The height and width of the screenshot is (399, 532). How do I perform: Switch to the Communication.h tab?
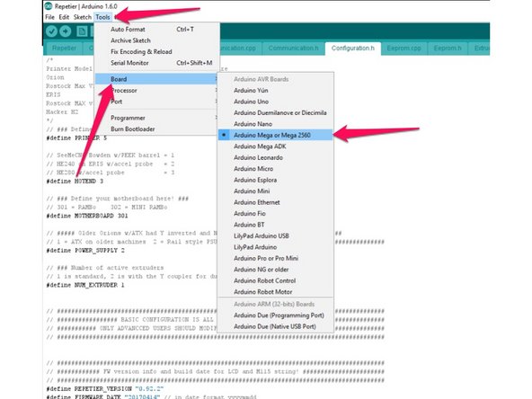tap(293, 49)
